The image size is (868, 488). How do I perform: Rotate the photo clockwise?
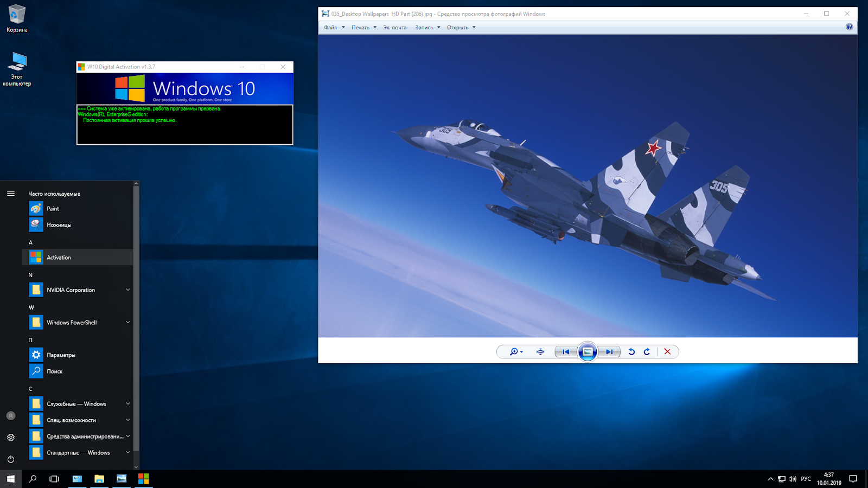tap(647, 351)
